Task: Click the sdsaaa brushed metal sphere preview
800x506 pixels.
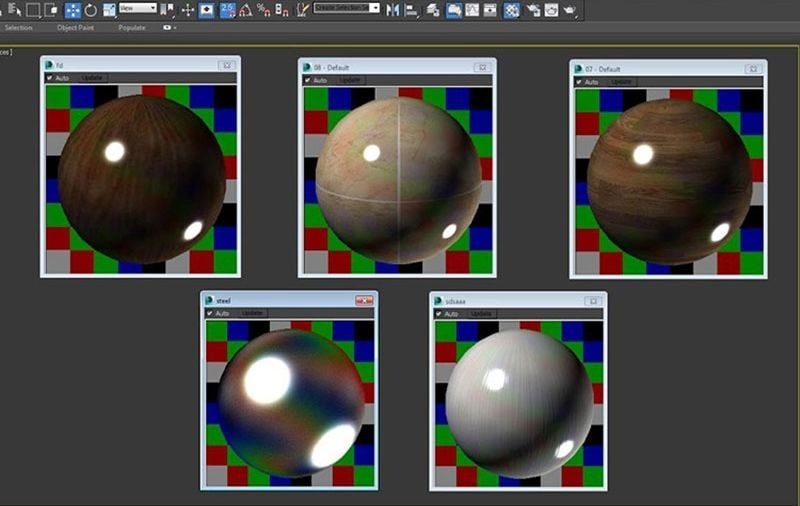Action: click(519, 404)
